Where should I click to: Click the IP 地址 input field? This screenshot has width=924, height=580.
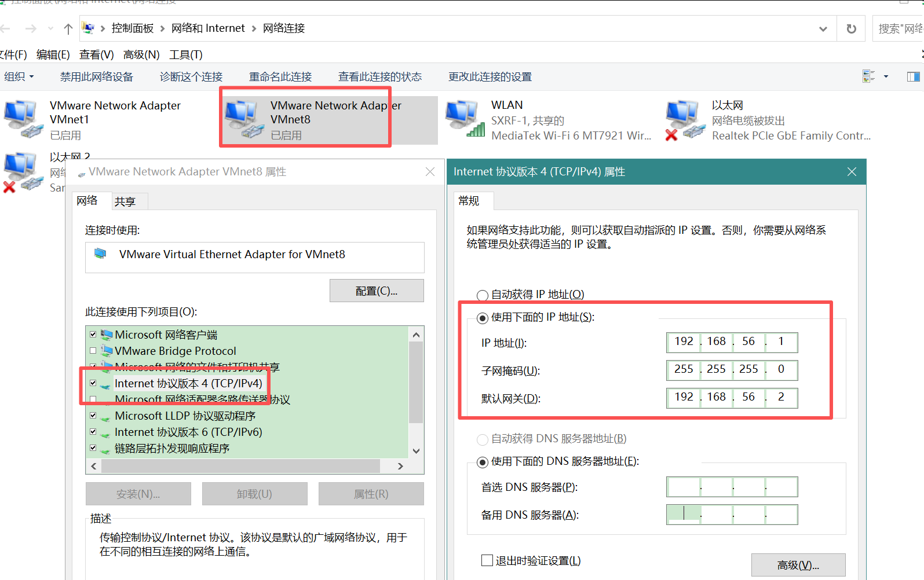[x=732, y=342]
